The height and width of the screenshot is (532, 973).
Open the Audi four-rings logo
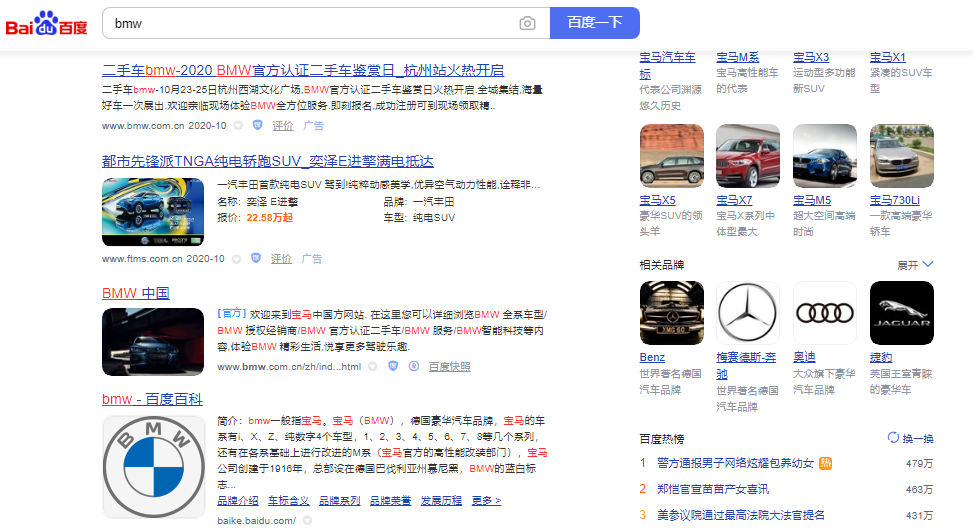point(824,313)
